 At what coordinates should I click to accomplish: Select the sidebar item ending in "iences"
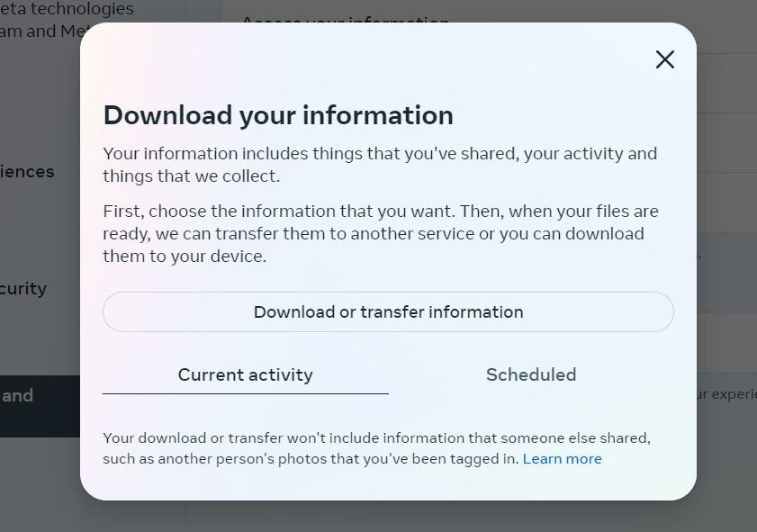click(x=27, y=172)
